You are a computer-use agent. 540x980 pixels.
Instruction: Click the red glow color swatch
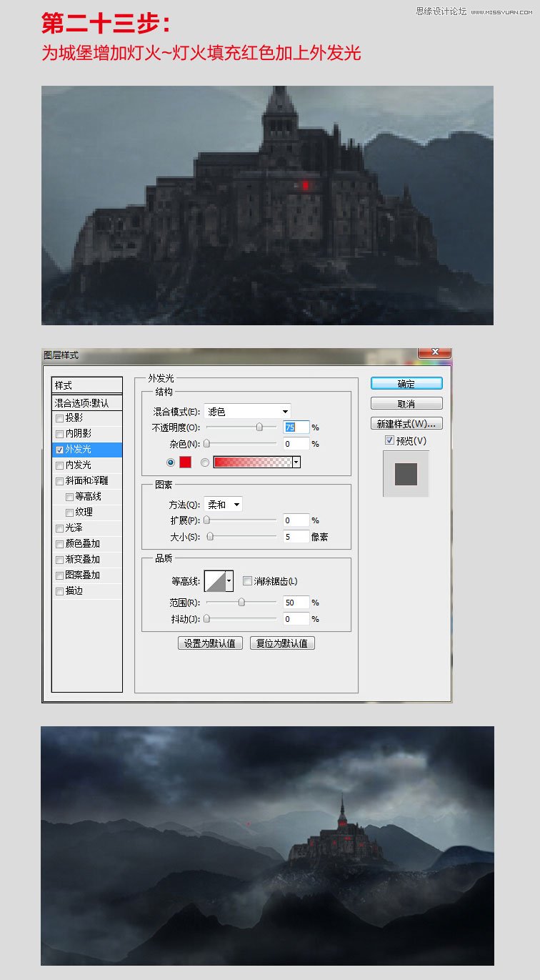pos(185,462)
